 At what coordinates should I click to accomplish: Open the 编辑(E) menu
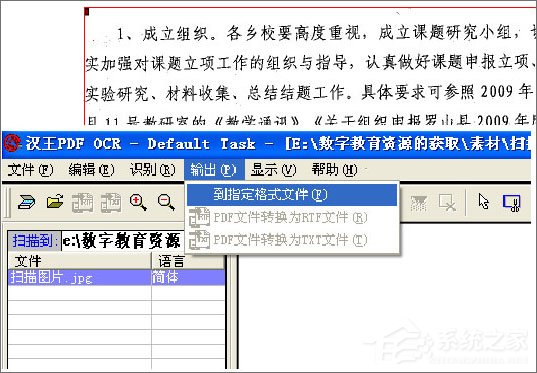pos(91,170)
